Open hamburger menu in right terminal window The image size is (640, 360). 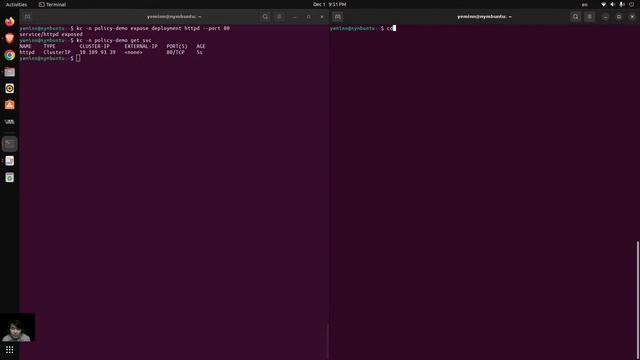[589, 17]
